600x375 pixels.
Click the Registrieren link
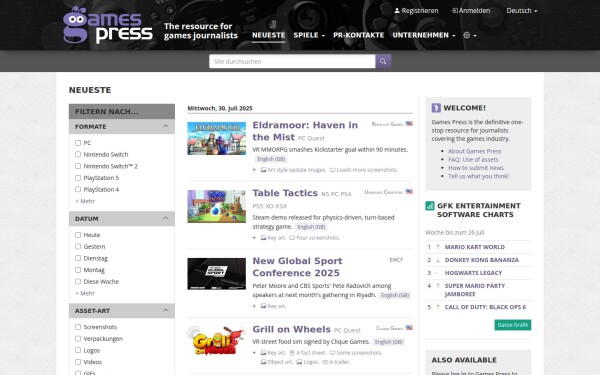416,11
